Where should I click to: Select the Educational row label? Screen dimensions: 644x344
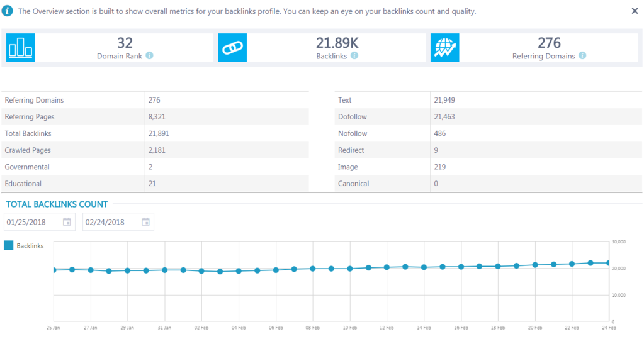click(x=23, y=184)
